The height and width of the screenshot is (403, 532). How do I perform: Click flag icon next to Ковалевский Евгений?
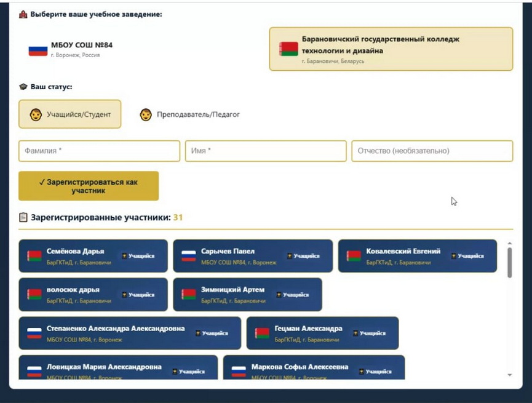point(354,256)
